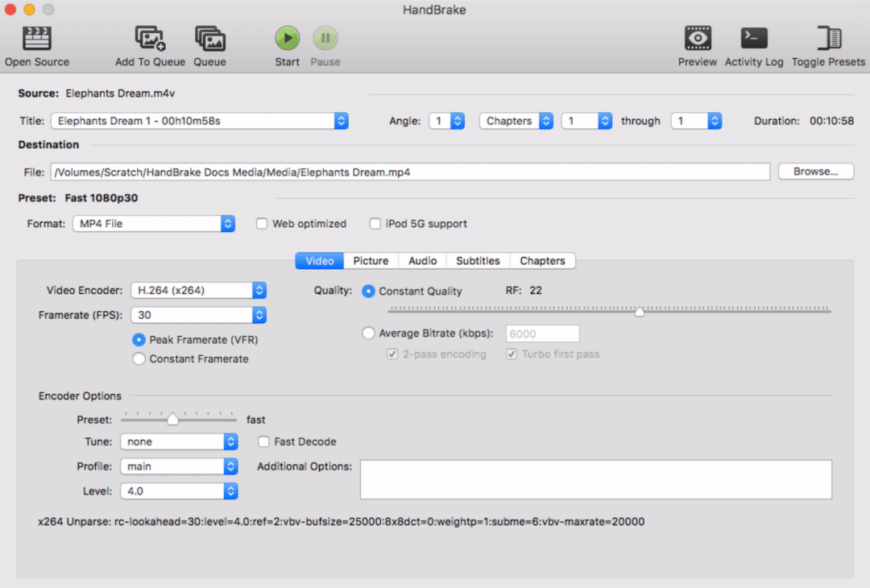Click the 'Elephants Dream.m4v' source name
This screenshot has width=870, height=588.
[120, 93]
